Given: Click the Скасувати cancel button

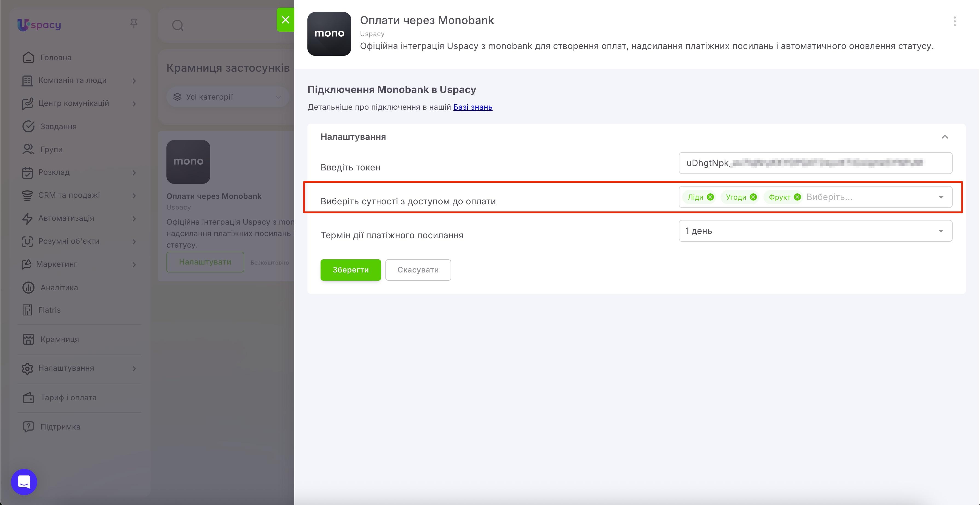Looking at the screenshot, I should click(418, 270).
